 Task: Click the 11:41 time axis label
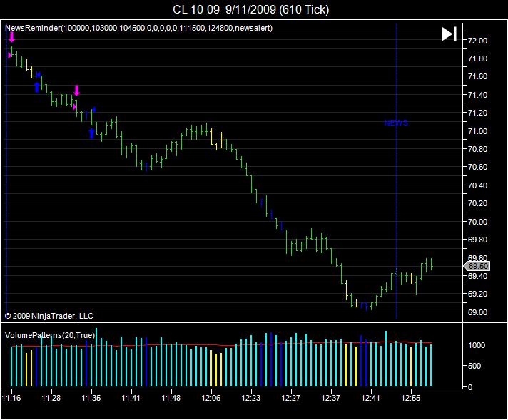131,398
